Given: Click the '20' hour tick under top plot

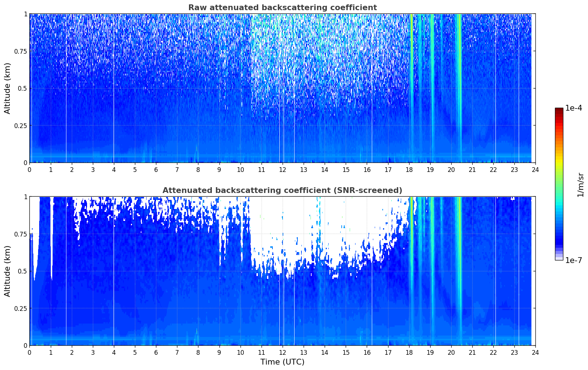Looking at the screenshot, I should (x=451, y=169).
